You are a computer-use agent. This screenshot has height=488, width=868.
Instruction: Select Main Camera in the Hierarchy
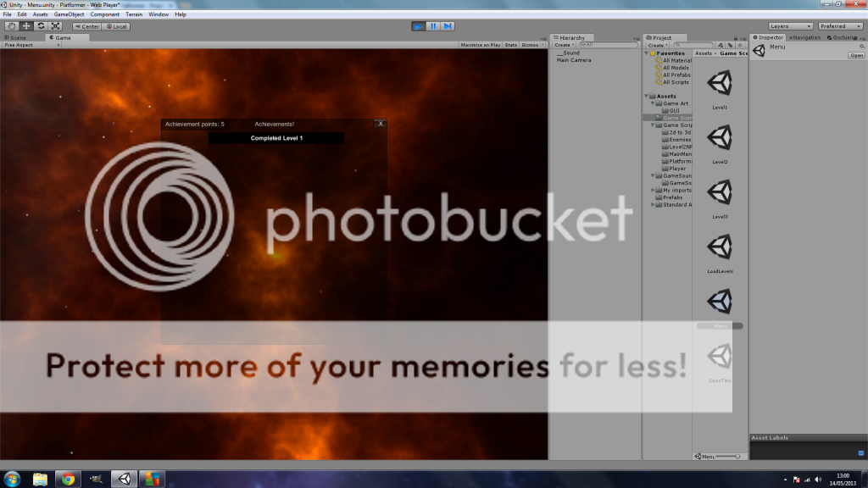[x=574, y=60]
